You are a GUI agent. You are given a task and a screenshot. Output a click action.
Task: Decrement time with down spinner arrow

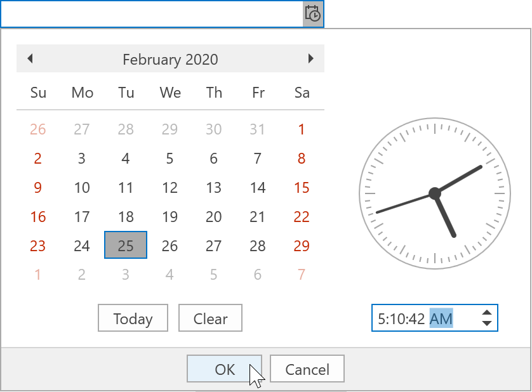pos(487,323)
